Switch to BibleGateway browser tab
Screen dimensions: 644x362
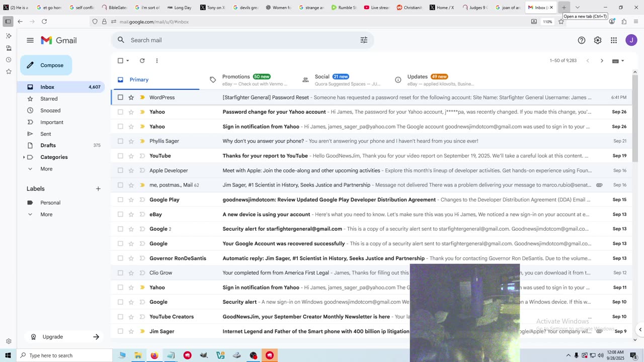[115, 8]
